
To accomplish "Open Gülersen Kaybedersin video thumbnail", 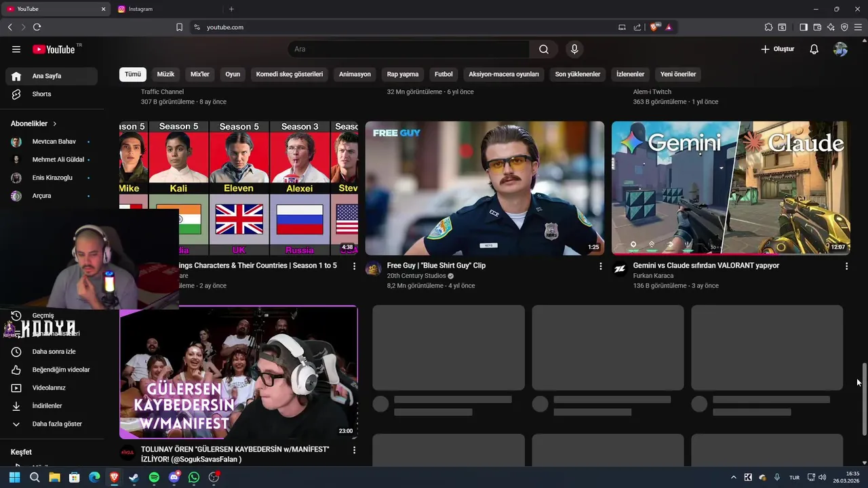I will 239,372.
